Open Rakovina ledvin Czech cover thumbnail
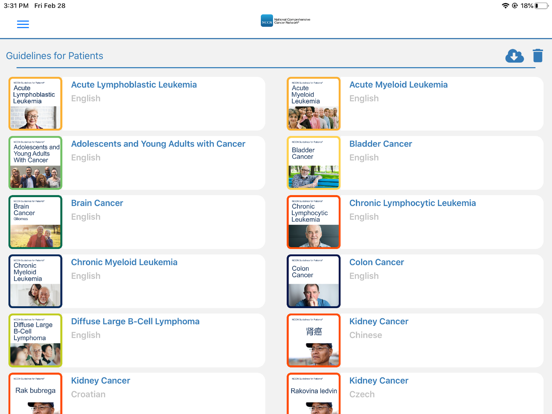The height and width of the screenshot is (414, 552). coord(314,394)
